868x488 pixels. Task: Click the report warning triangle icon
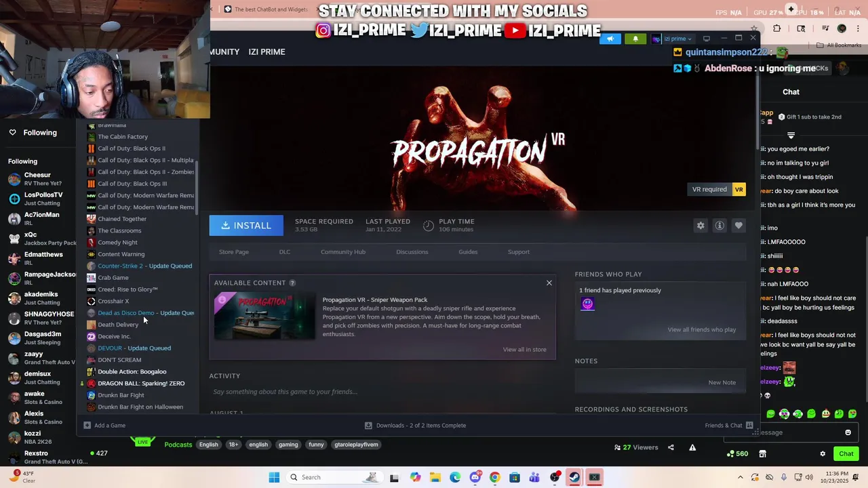click(692, 447)
